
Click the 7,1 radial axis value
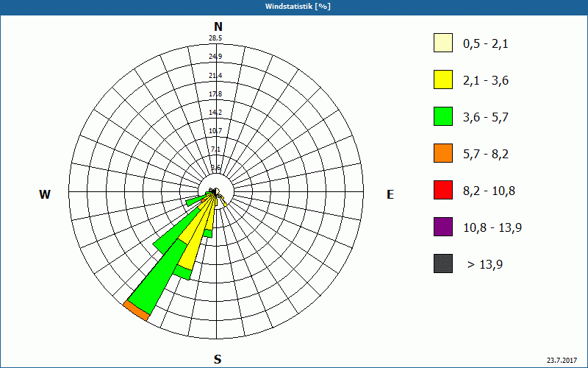click(x=215, y=149)
